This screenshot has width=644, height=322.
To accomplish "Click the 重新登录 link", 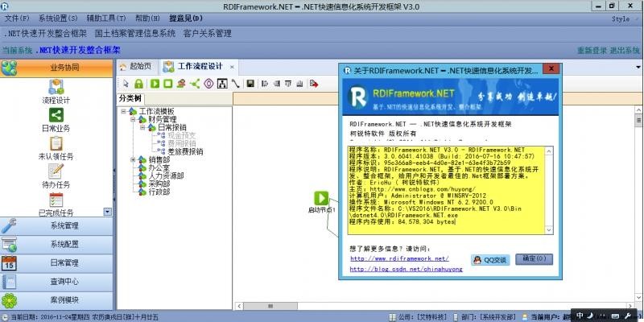I will pyautogui.click(x=592, y=51).
